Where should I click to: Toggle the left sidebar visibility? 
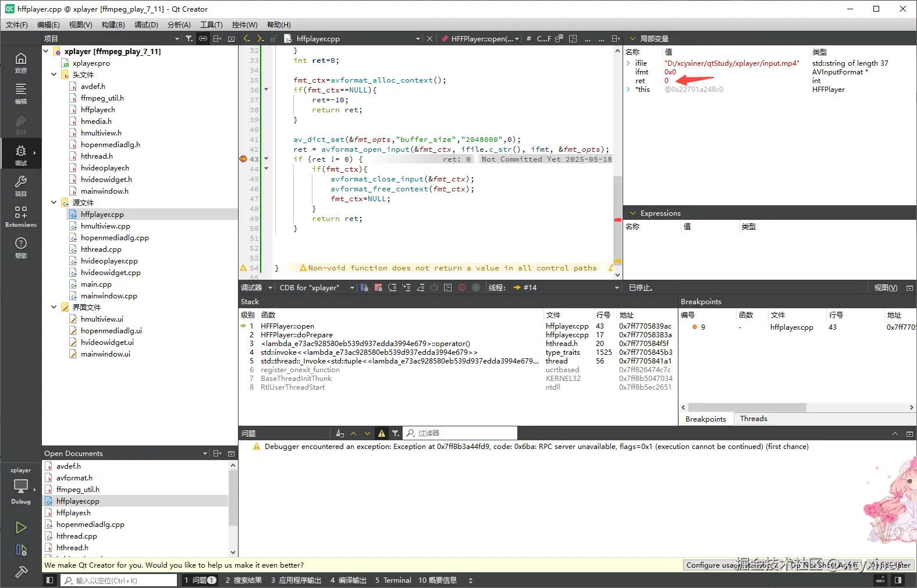click(x=50, y=580)
